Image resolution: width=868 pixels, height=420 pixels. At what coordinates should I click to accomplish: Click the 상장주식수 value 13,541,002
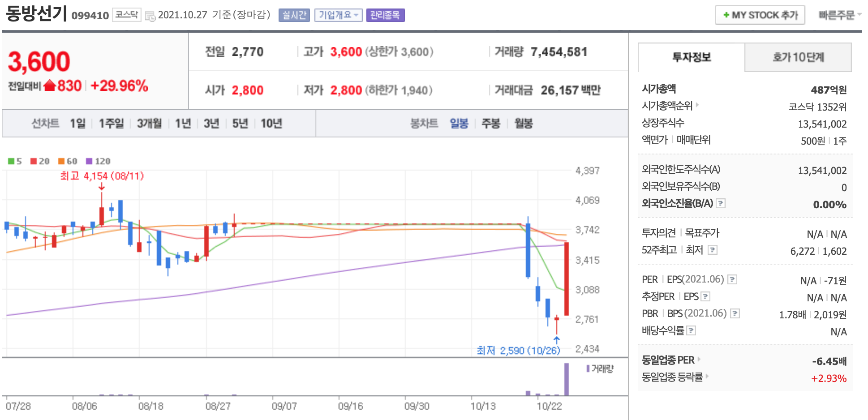[x=822, y=124]
